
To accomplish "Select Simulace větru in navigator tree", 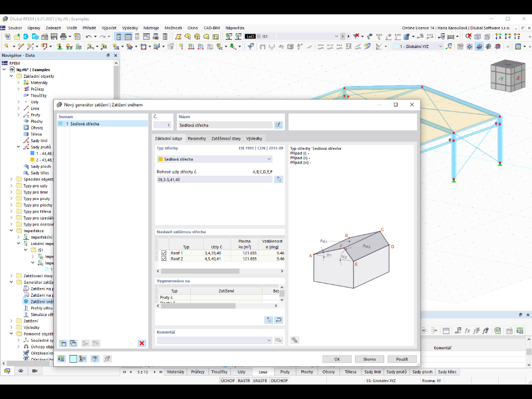I will point(42,315).
